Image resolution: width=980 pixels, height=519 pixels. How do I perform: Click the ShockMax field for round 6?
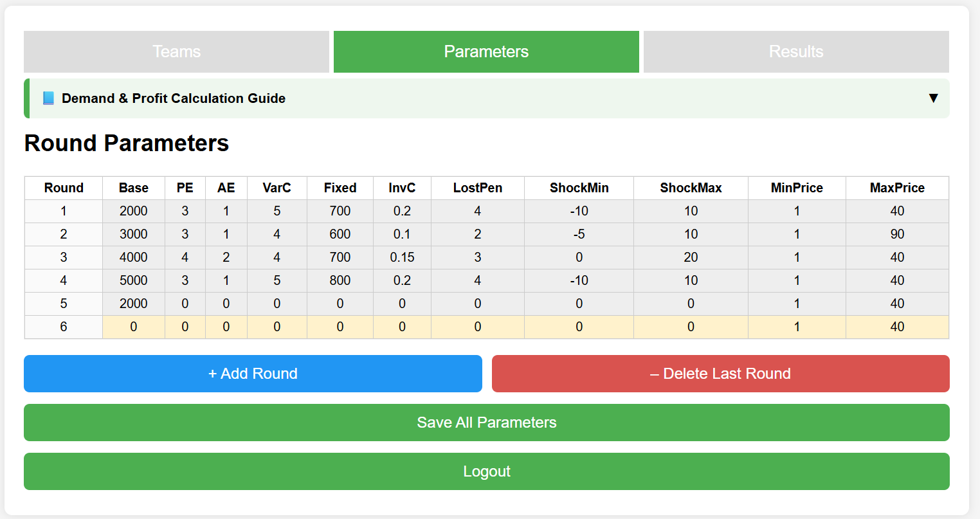(691, 327)
